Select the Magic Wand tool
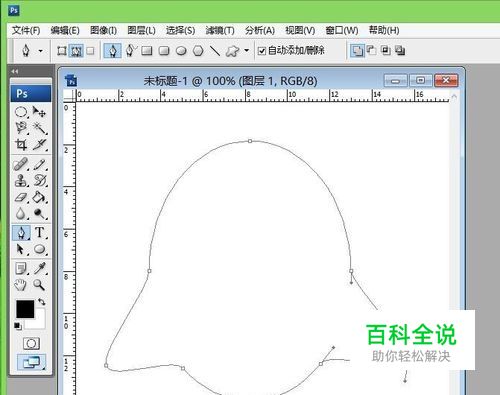The image size is (500, 395). point(40,128)
